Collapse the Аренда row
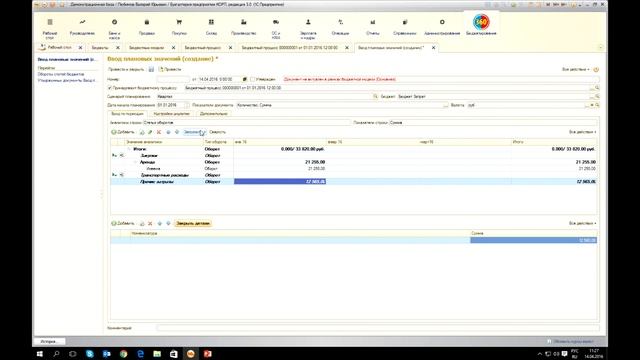The width and height of the screenshot is (640, 360). (135, 162)
